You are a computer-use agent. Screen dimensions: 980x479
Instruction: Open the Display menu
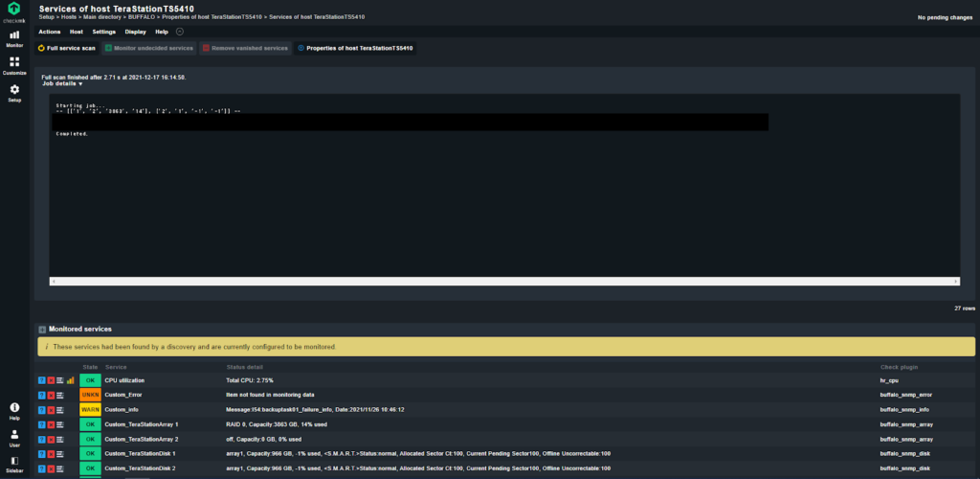[135, 32]
